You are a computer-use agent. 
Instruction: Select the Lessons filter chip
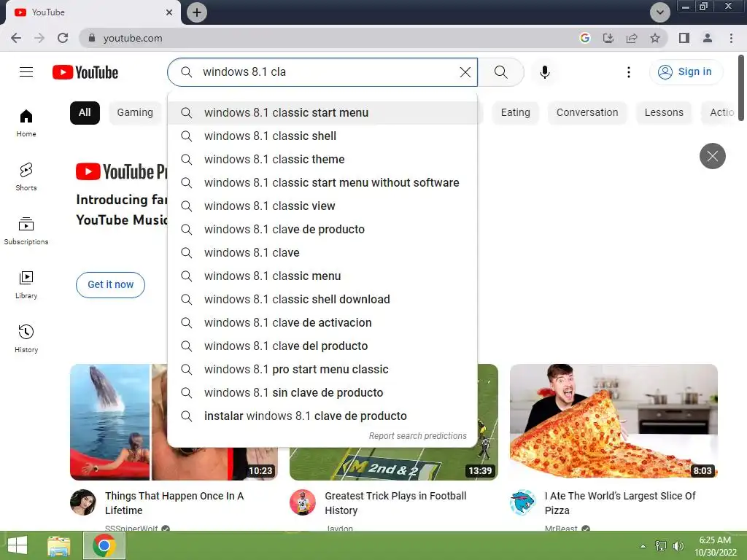(x=664, y=113)
